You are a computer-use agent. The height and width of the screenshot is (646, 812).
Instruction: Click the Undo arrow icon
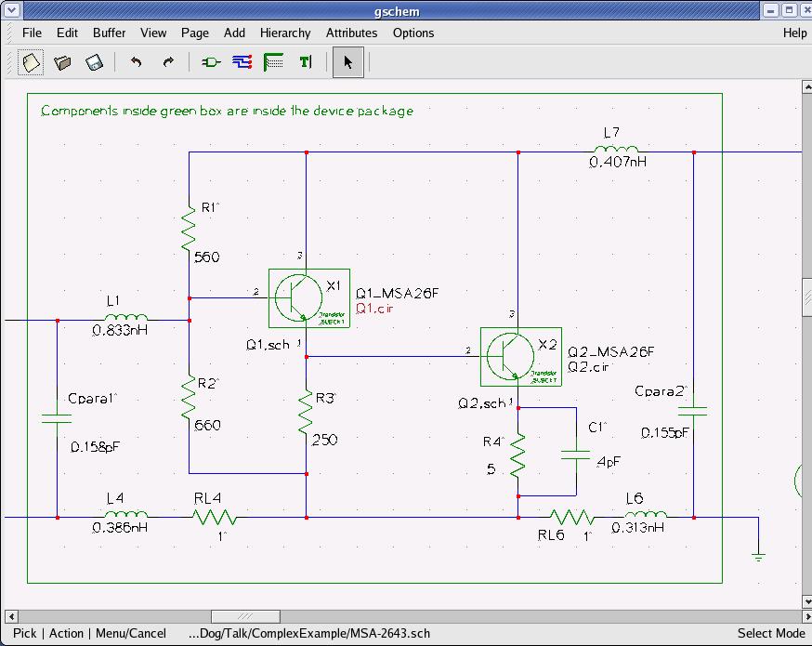(x=137, y=62)
